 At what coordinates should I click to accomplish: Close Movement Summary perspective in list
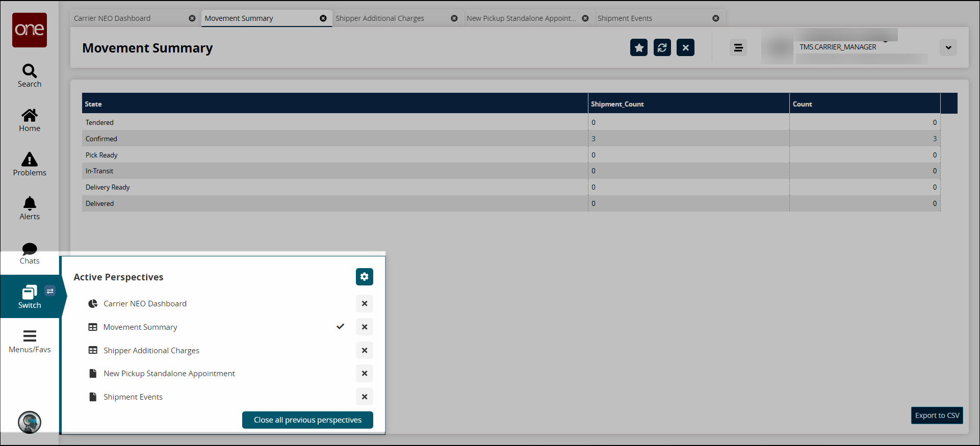pyautogui.click(x=365, y=327)
